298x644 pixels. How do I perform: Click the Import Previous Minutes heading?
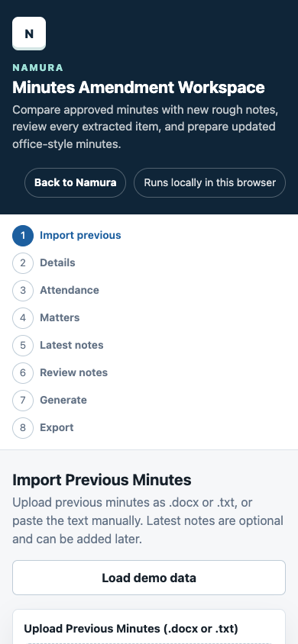click(102, 480)
